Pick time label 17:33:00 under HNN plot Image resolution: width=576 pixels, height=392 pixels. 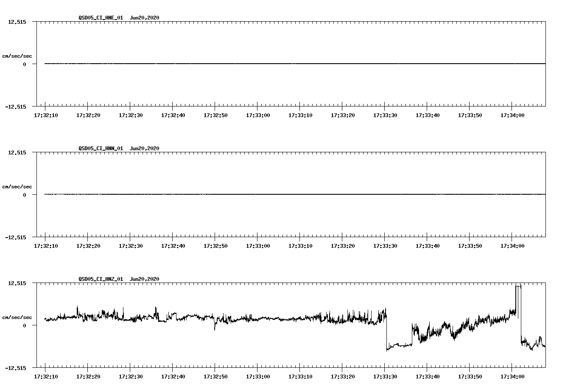(x=258, y=246)
